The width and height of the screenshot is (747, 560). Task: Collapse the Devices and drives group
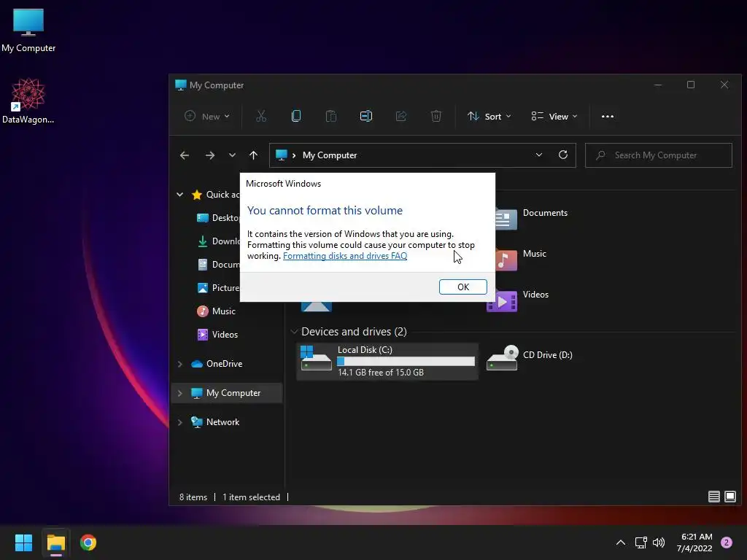tap(294, 332)
